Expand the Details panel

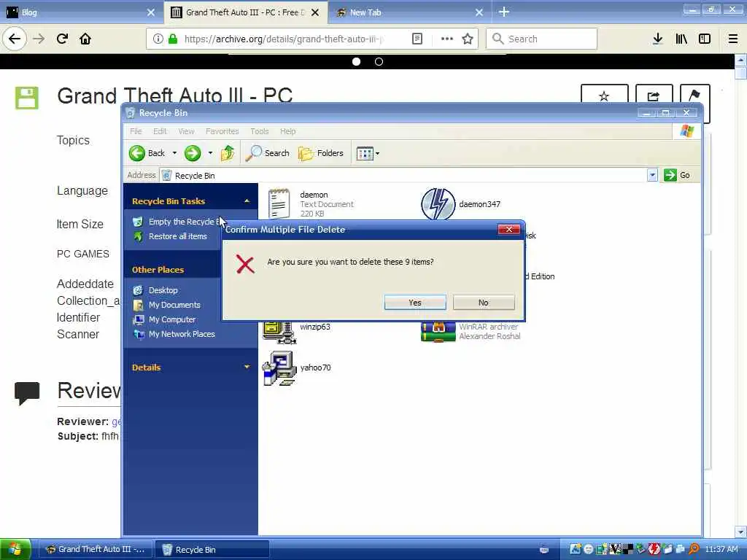(x=247, y=367)
